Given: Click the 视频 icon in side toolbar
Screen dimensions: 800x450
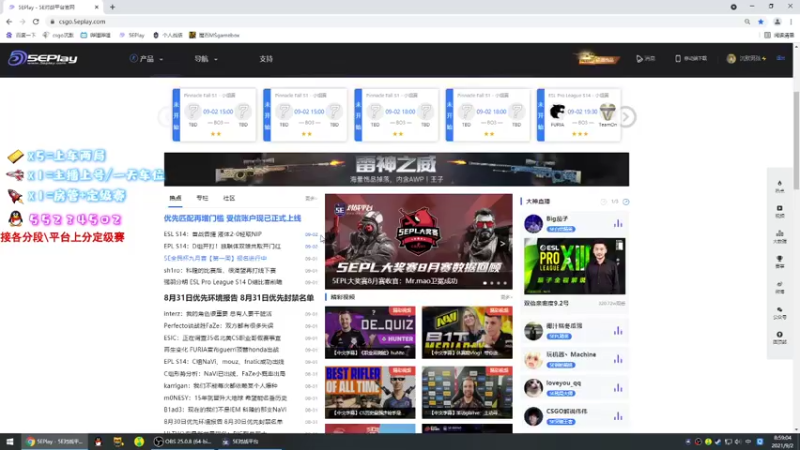Looking at the screenshot, I should point(780,211).
